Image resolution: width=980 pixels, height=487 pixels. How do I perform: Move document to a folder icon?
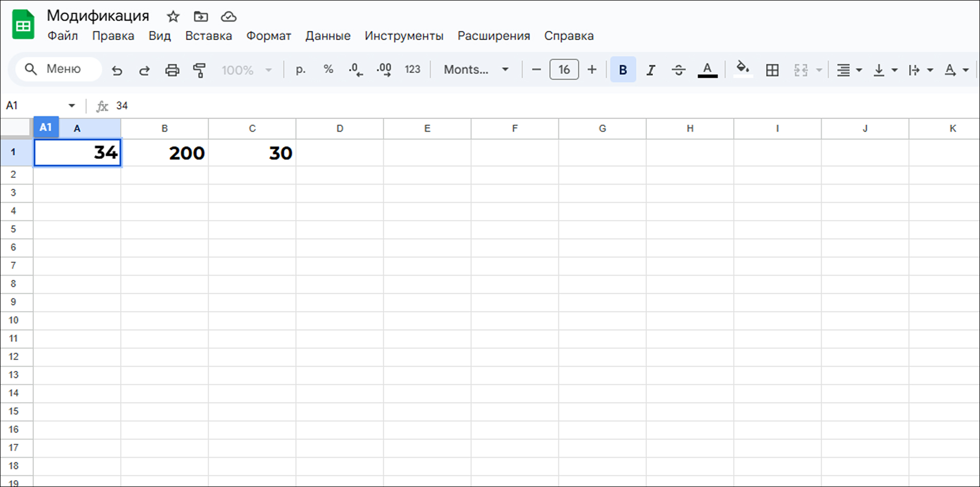click(201, 16)
